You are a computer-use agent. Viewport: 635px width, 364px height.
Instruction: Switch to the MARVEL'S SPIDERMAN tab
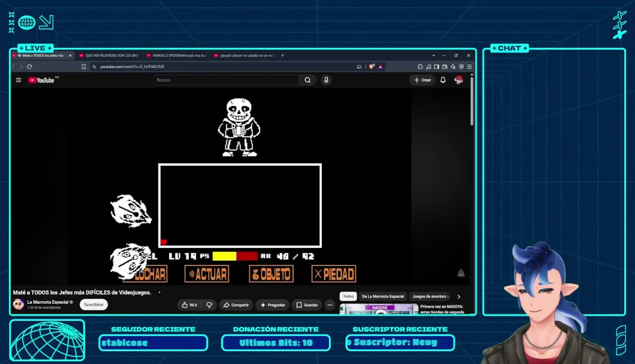pos(176,56)
